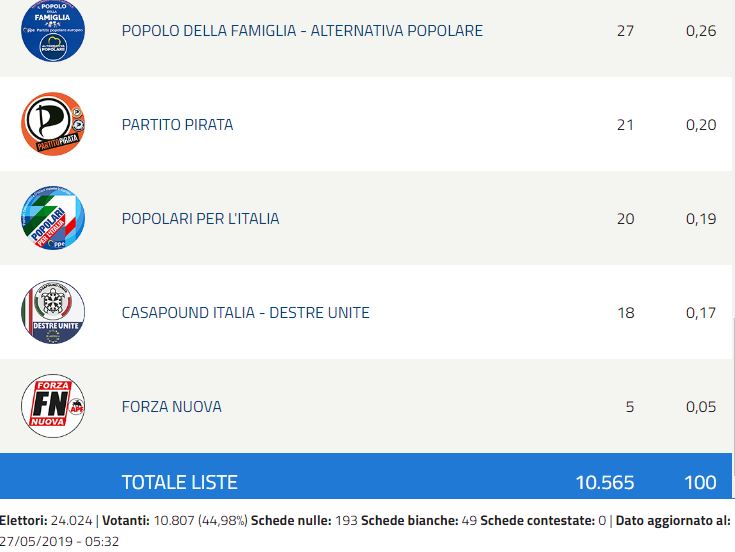Viewport: 735px width, 552px height.
Task: Click the Popolari per l'Italia vote count 20
Action: click(626, 219)
